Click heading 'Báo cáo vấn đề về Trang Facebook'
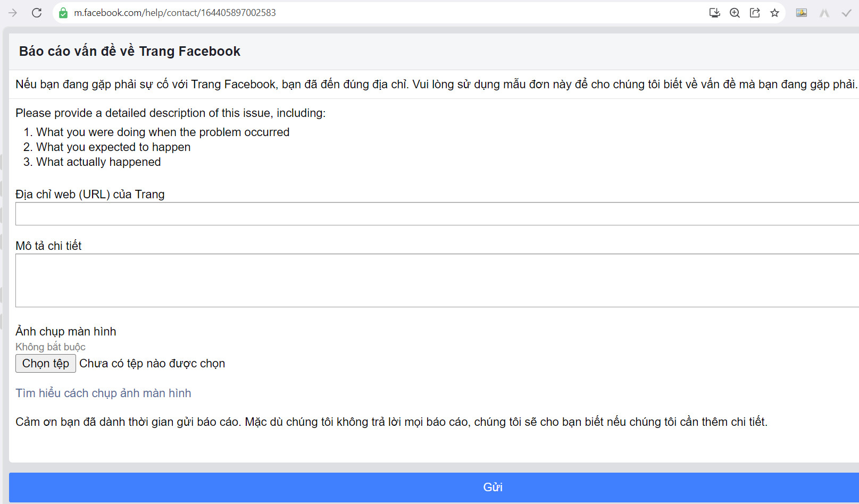859x504 pixels. click(130, 51)
